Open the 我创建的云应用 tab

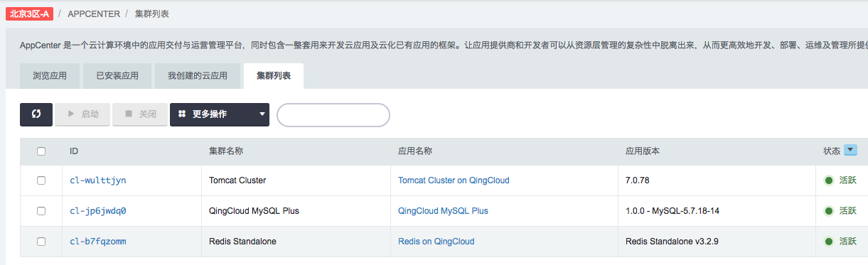[198, 76]
